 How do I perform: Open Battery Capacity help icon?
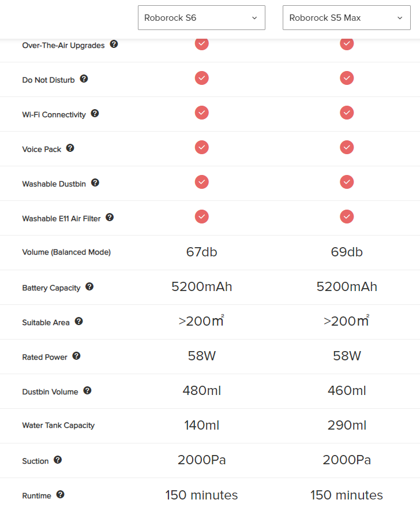(x=89, y=286)
